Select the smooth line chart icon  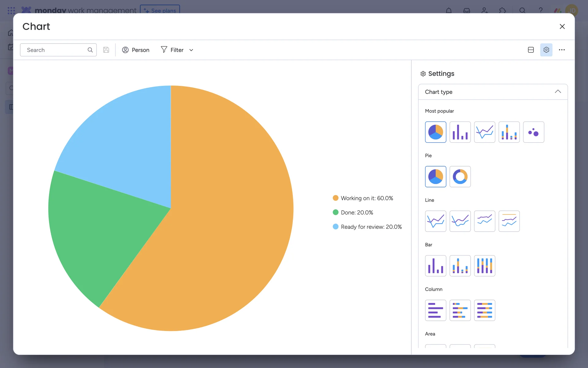click(x=460, y=221)
